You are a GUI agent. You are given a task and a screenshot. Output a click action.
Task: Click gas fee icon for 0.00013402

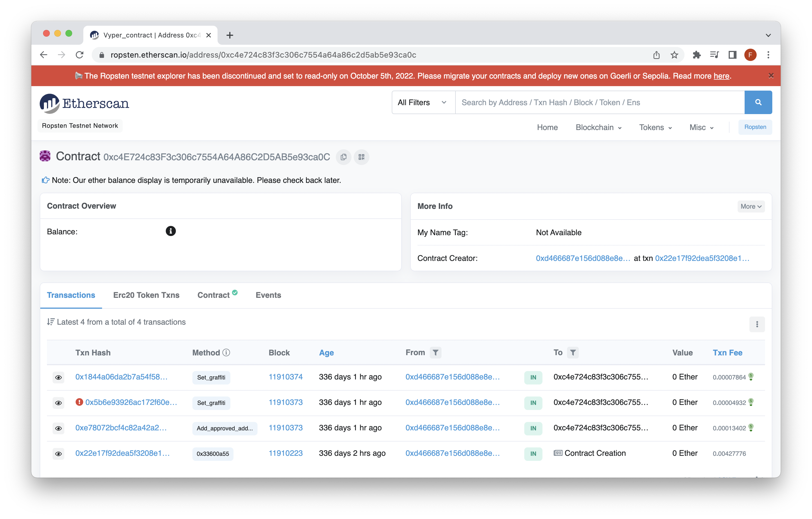(751, 427)
